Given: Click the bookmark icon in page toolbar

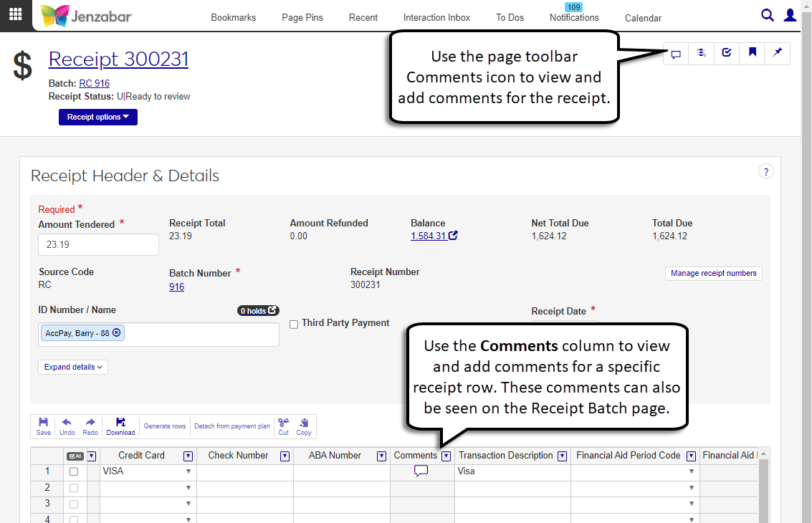Looking at the screenshot, I should (x=752, y=53).
